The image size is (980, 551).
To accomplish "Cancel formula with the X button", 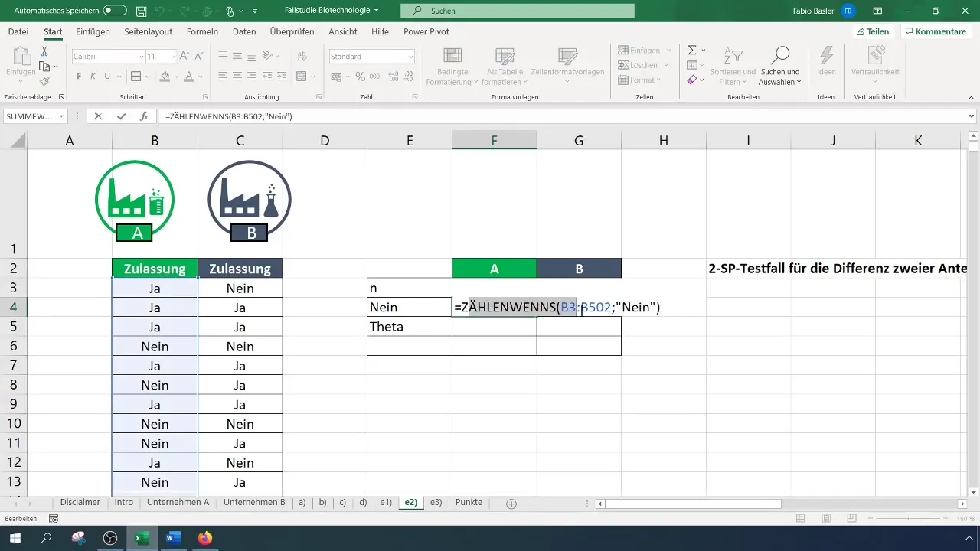I will click(97, 116).
